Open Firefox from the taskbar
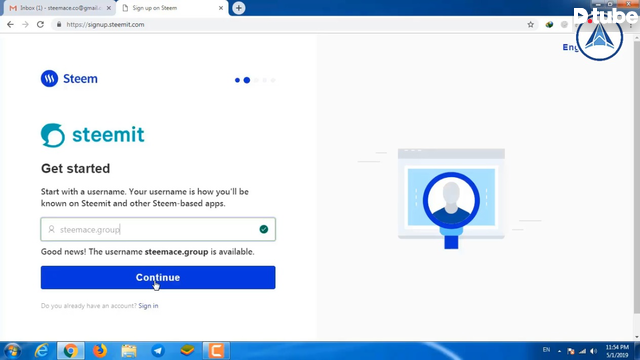Image resolution: width=640 pixels, height=360 pixels. pos(100,351)
